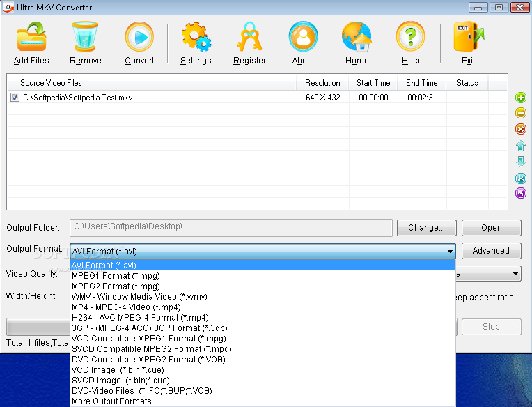Move file down with the down arrow icon
Screen dimensions: 532x407
click(521, 162)
